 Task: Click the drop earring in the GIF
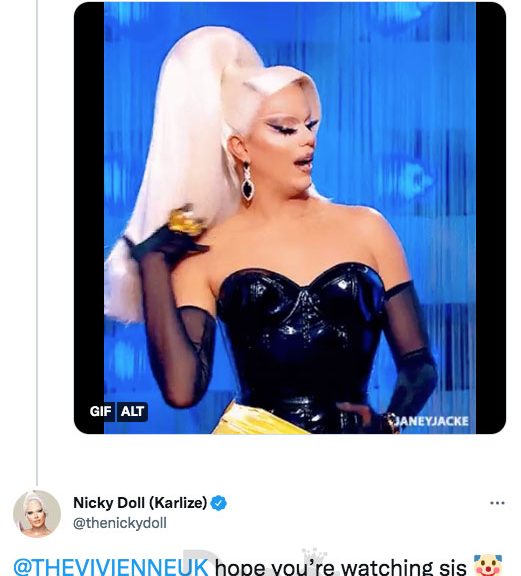pos(247,182)
